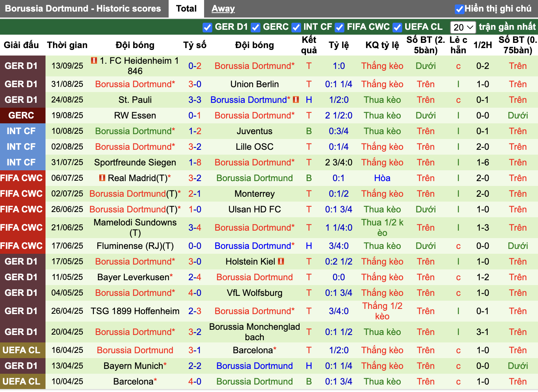The width and height of the screenshot is (538, 392).
Task: Toggle the UEFA CL filter checkbox
Action: click(x=397, y=27)
